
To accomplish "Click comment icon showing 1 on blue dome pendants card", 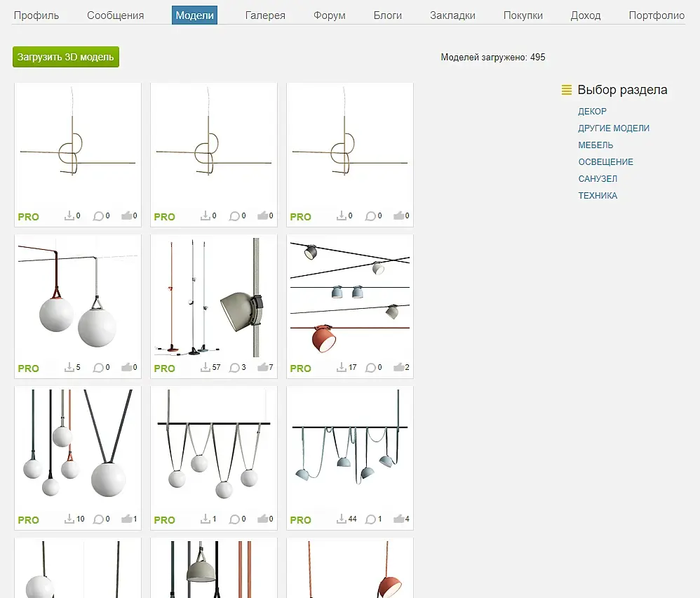I will point(370,519).
